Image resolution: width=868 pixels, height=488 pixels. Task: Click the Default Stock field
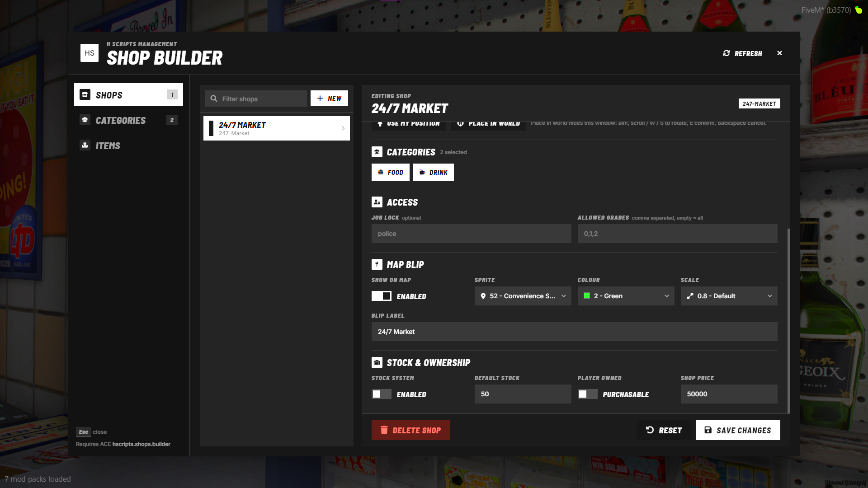pyautogui.click(x=523, y=394)
